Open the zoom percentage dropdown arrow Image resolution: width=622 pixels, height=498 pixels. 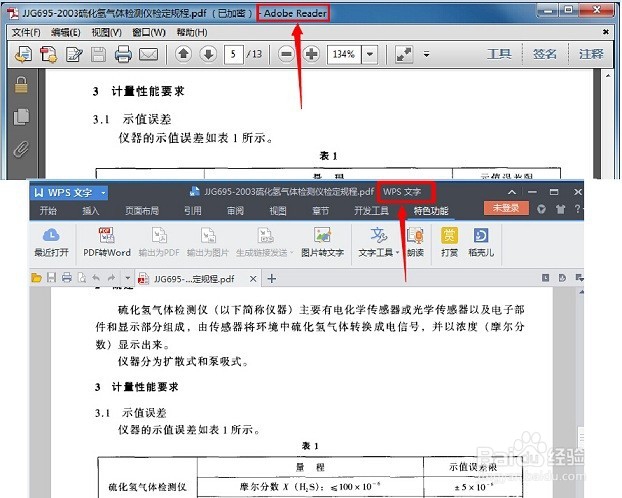pyautogui.click(x=369, y=54)
